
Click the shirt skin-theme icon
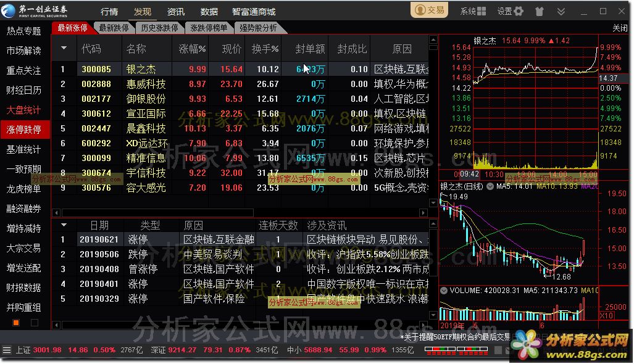pos(540,11)
